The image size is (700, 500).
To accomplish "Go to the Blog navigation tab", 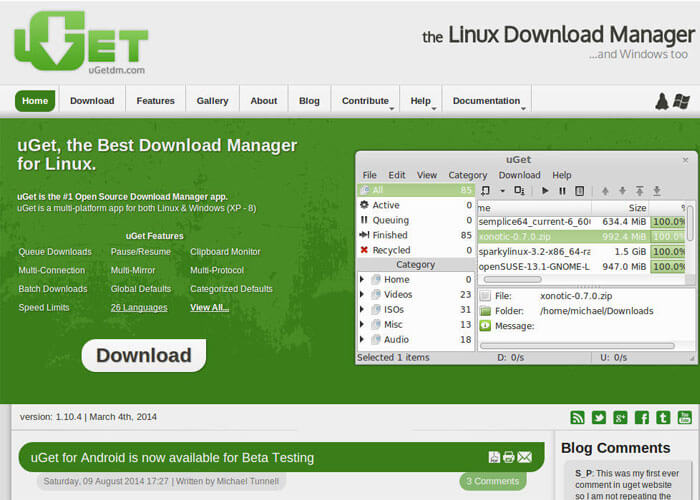I will pos(309,101).
